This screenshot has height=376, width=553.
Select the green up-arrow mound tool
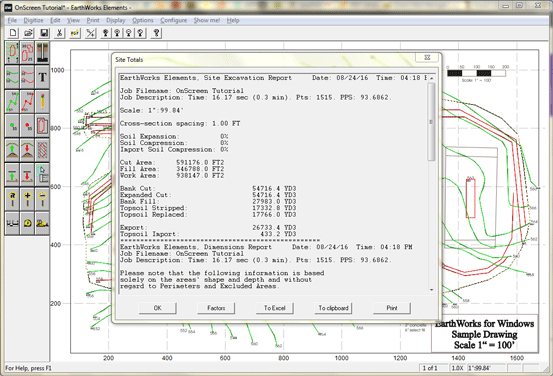point(12,150)
